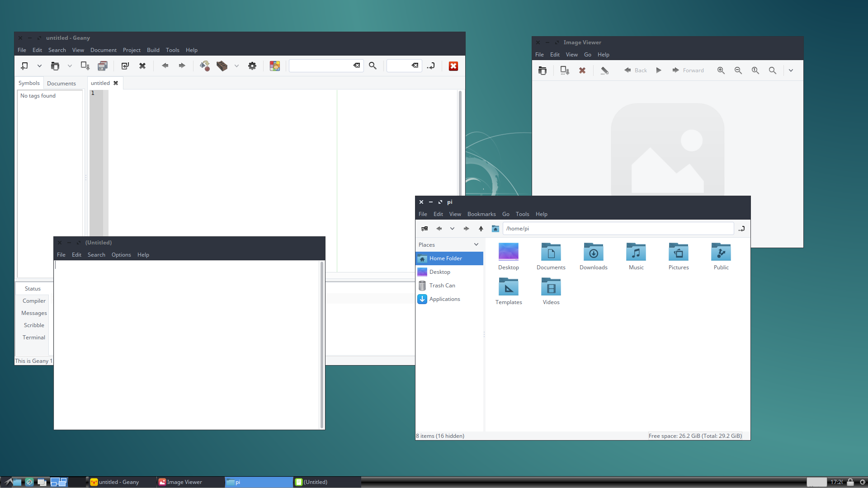The image size is (868, 488).
Task: Open the Build options dropdown arrow in Geany
Action: click(236, 66)
